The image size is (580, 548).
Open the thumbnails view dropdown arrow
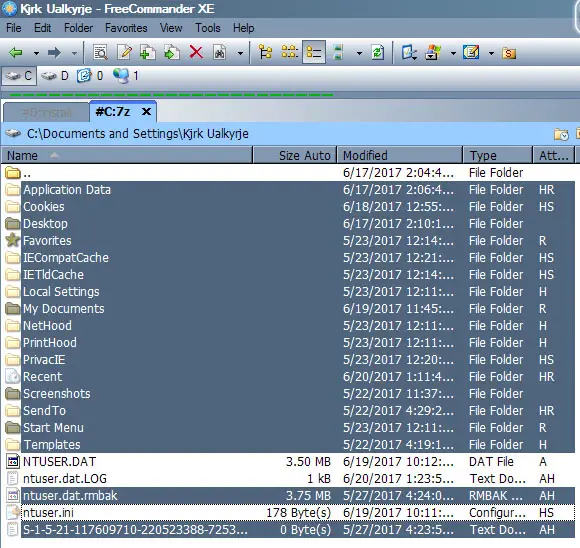(359, 53)
